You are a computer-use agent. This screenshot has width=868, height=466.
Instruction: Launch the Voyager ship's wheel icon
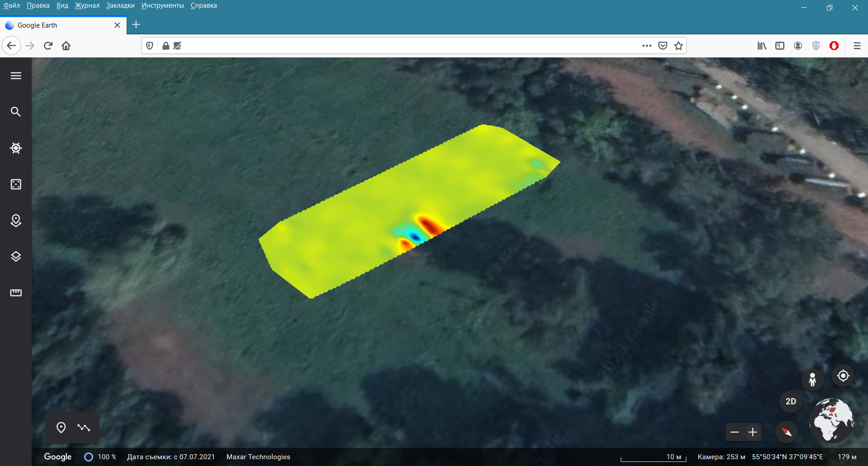tap(16, 148)
